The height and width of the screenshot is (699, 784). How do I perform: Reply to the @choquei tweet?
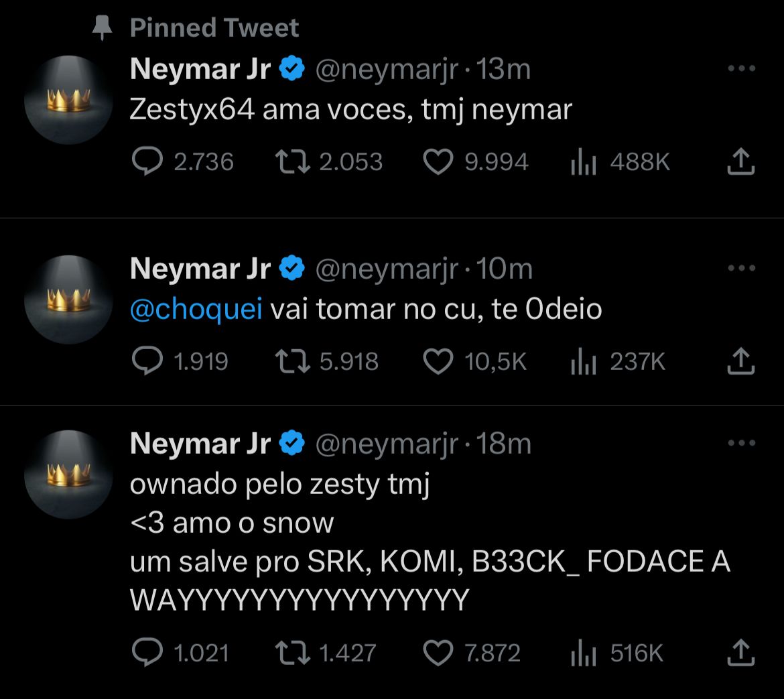147,362
